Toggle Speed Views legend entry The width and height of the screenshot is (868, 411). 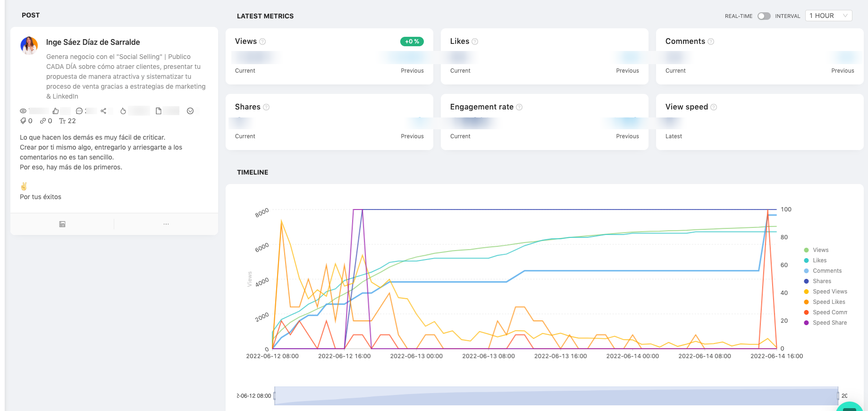click(829, 292)
